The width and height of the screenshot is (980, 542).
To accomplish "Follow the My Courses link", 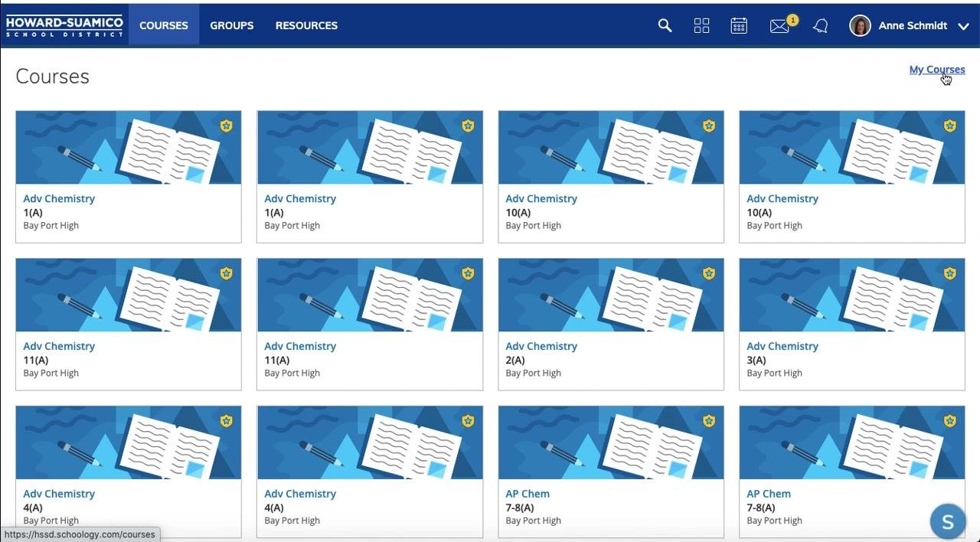I will 937,69.
